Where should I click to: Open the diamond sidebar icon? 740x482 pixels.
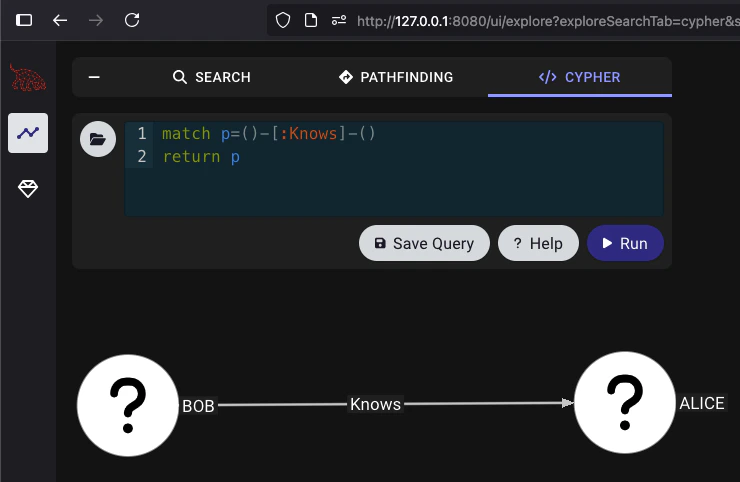coord(28,189)
